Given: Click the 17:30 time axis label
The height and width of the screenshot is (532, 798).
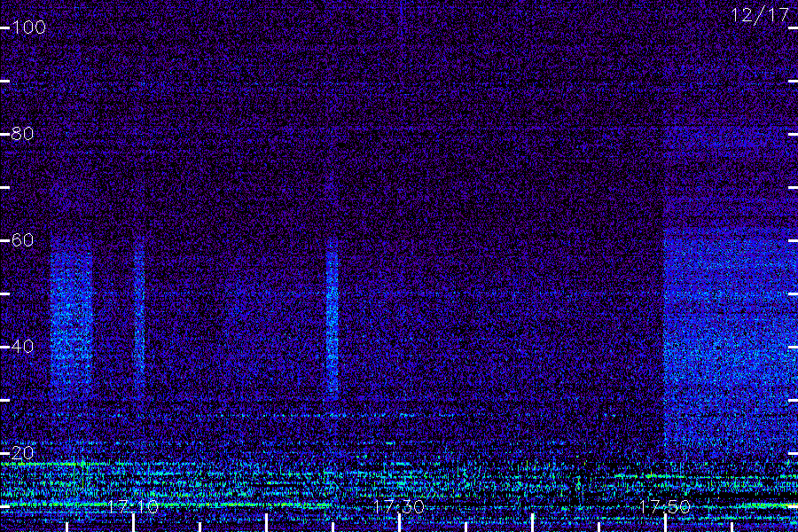Looking at the screenshot, I should [399, 506].
